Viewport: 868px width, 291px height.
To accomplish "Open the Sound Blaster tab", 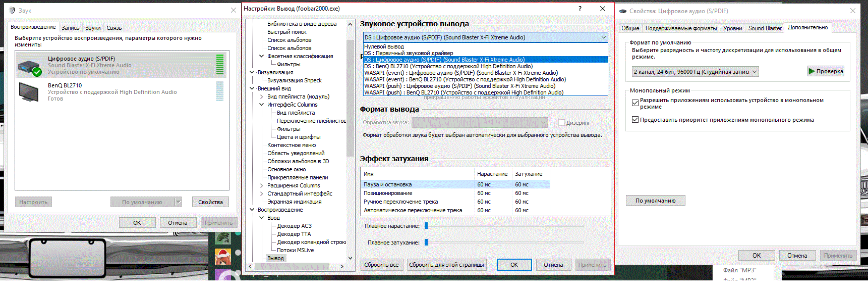I will [765, 28].
